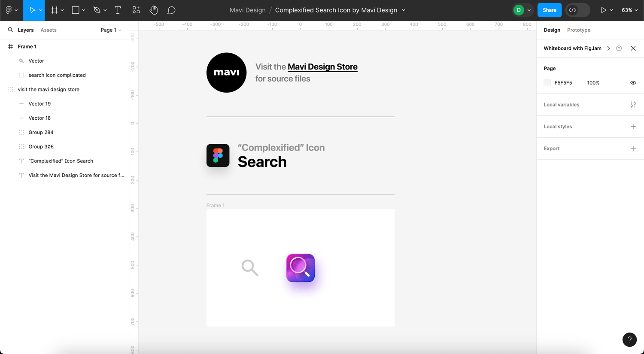Select visit the mavi design store layer
644x354 pixels.
tap(64, 90)
